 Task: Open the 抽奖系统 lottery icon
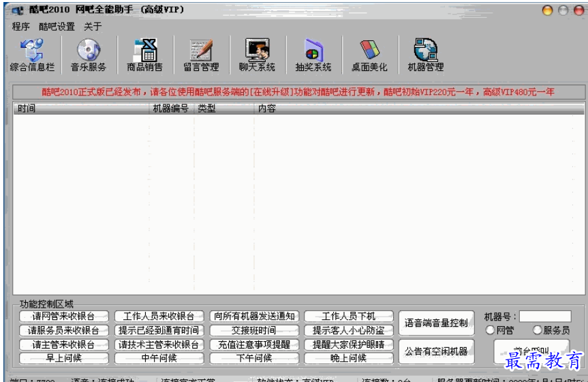[x=313, y=55]
